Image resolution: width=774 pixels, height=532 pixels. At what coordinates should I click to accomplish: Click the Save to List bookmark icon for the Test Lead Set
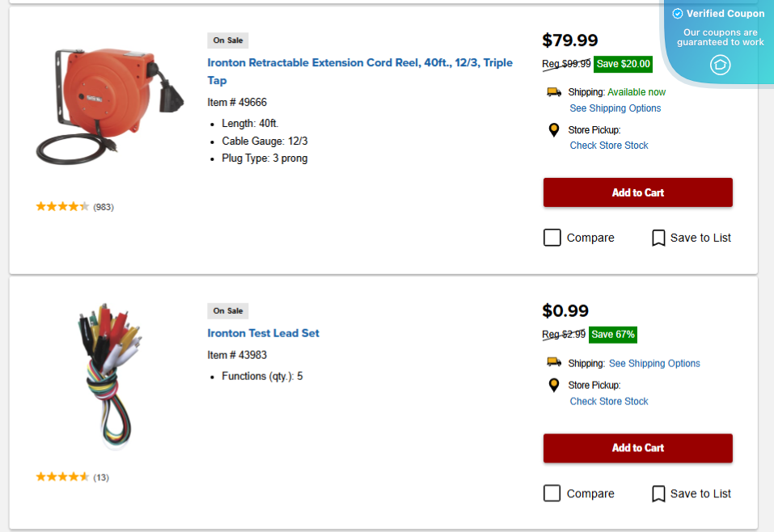pos(658,493)
